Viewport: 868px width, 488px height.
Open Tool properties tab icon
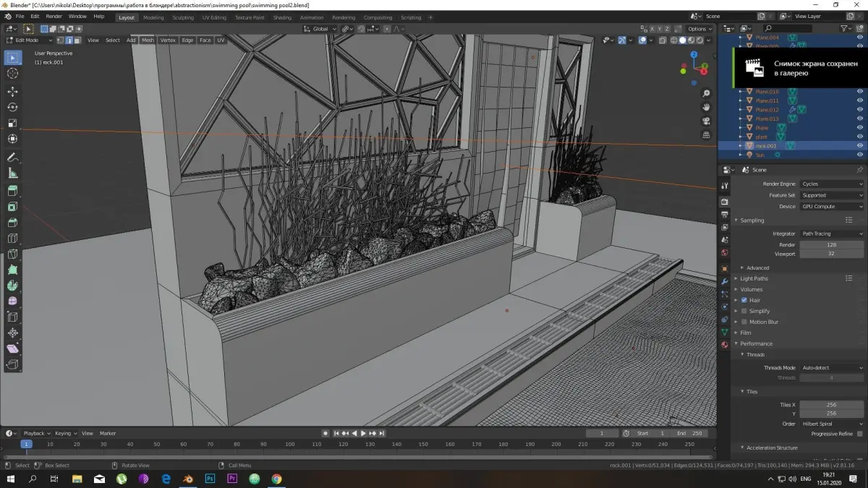click(x=725, y=187)
